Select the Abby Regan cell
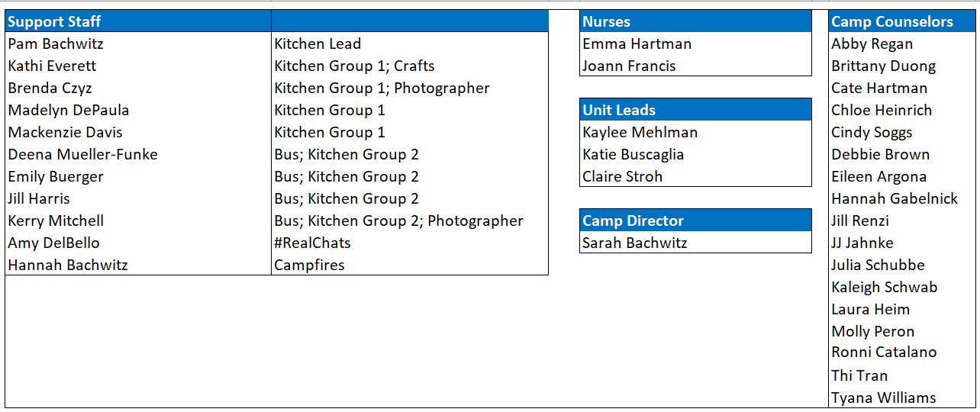The image size is (980, 412). coord(902,43)
